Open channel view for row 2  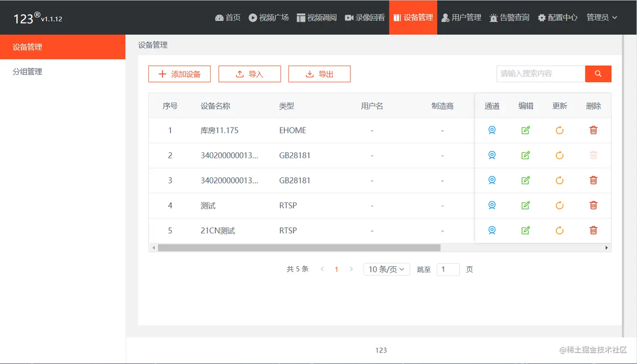click(492, 155)
